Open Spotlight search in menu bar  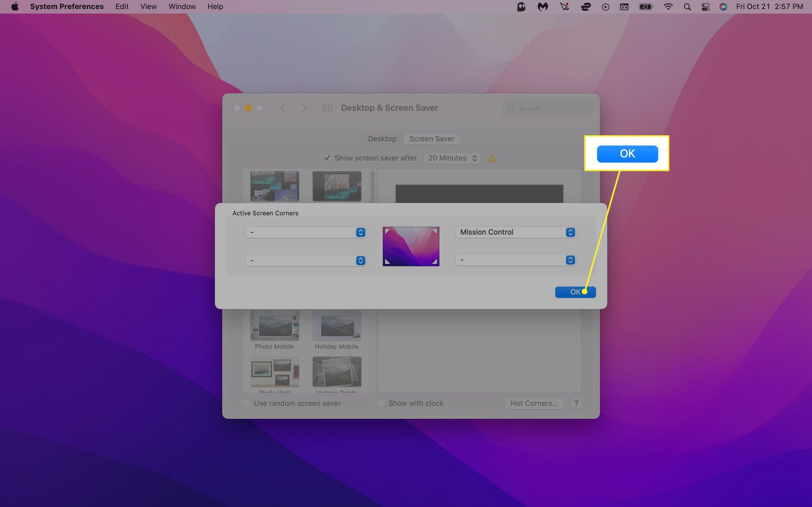[x=687, y=6]
